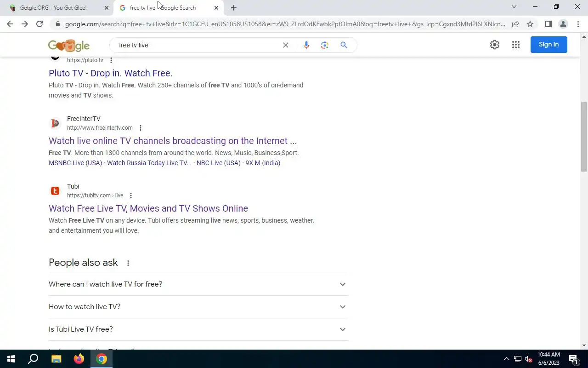Clear the search box text

pos(286,45)
